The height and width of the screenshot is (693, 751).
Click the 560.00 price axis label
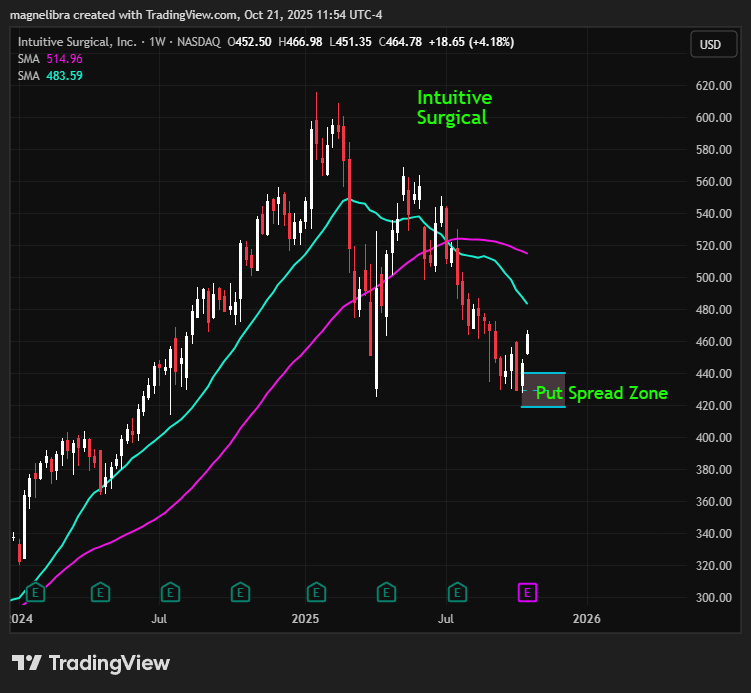click(714, 182)
